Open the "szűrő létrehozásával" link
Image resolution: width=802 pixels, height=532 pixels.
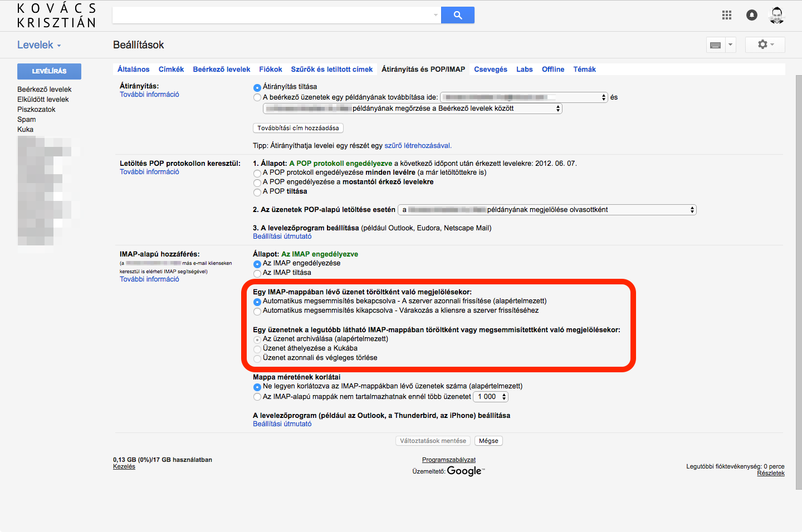tap(418, 146)
